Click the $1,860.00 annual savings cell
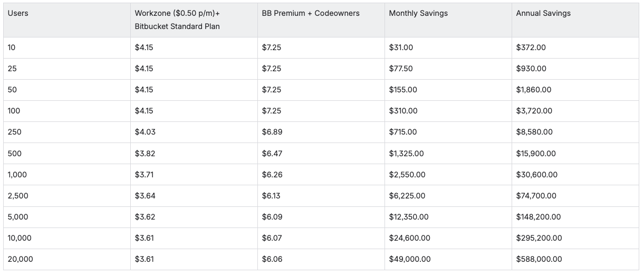 (533, 90)
